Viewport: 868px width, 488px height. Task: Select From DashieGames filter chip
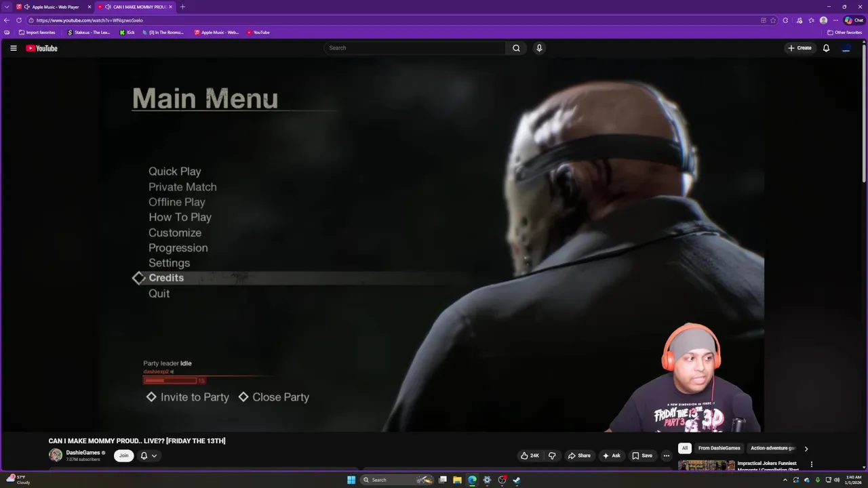719,448
